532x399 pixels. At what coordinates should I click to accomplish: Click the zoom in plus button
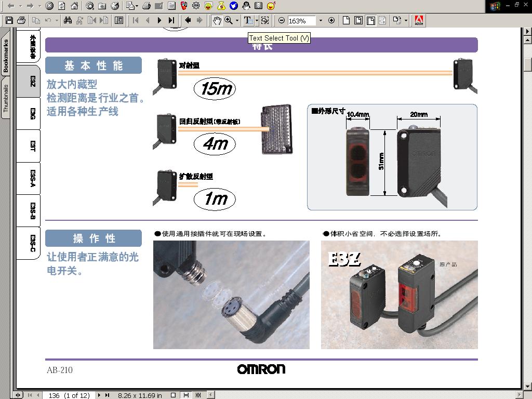pos(331,21)
